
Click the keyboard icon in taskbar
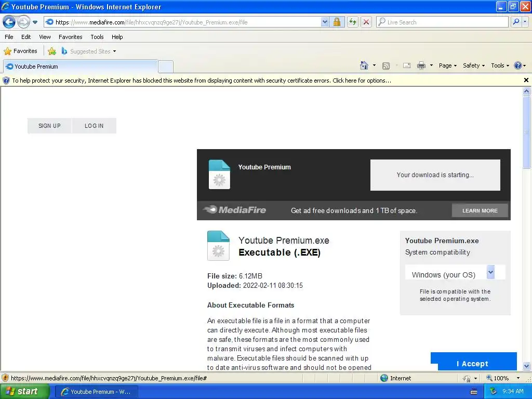point(474,392)
